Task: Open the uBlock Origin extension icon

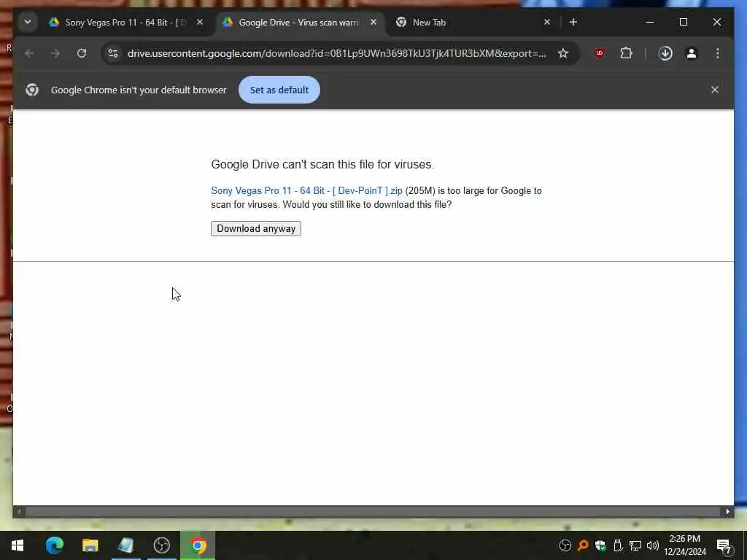Action: coord(600,53)
